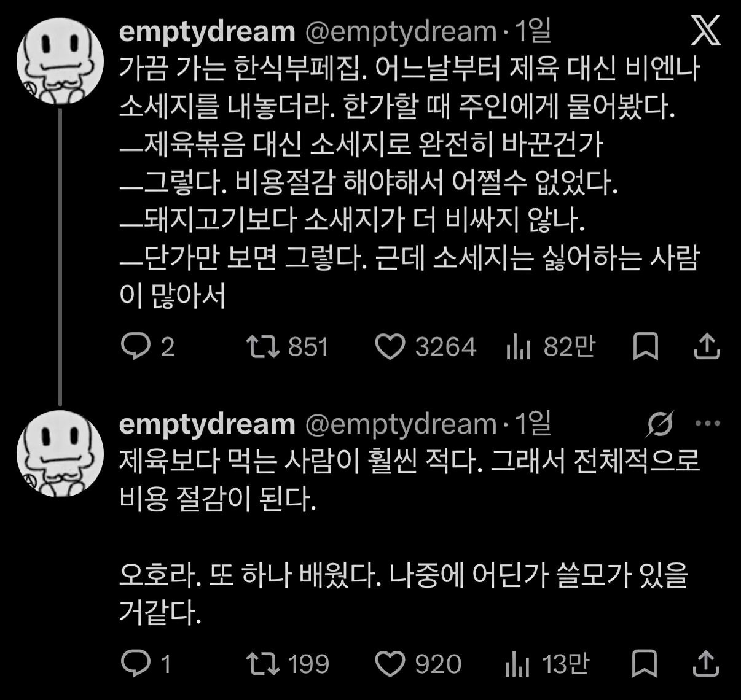Open the three-dot more menu on second post
The width and height of the screenshot is (741, 700).
point(707,424)
